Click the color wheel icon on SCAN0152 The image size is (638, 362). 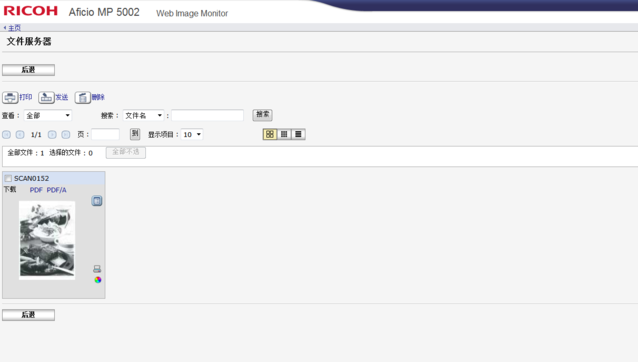click(98, 280)
